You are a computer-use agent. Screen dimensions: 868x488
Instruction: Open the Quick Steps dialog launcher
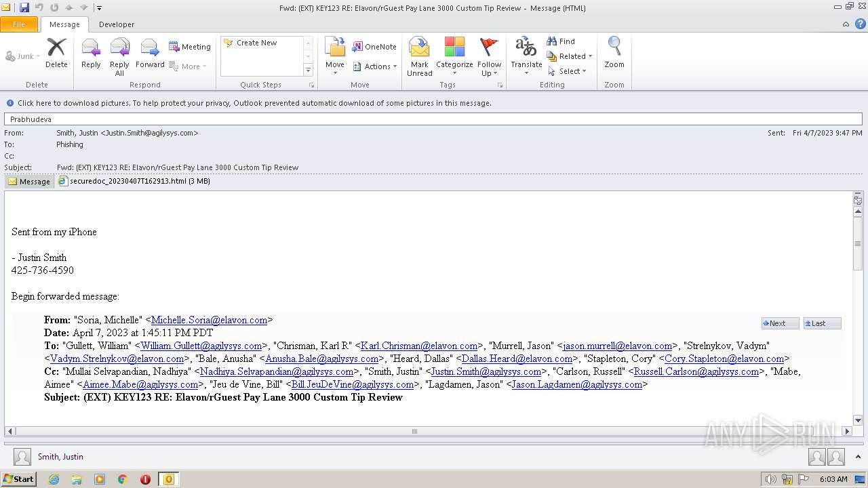coord(312,85)
